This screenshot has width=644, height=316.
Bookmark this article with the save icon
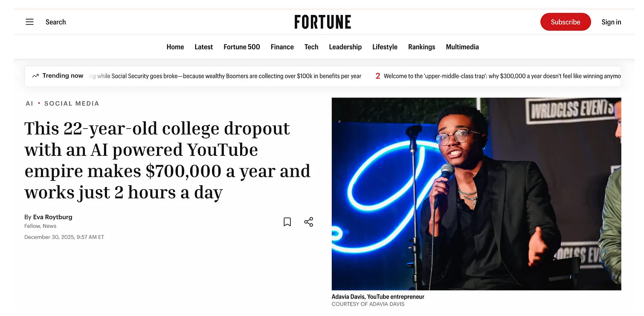pyautogui.click(x=287, y=222)
